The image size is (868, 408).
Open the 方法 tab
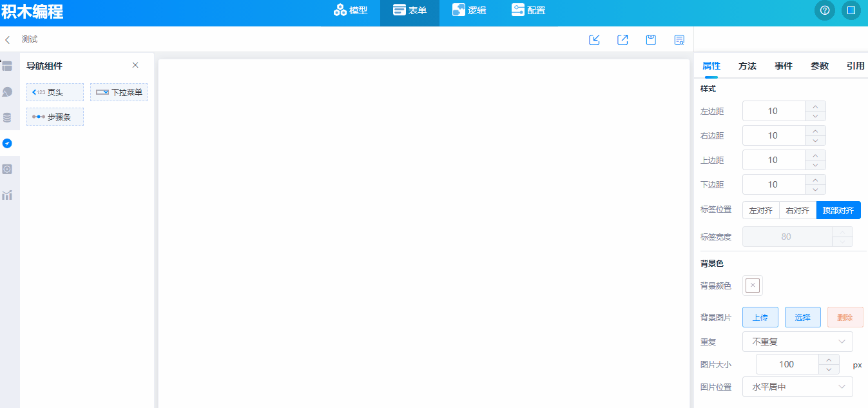click(x=747, y=66)
